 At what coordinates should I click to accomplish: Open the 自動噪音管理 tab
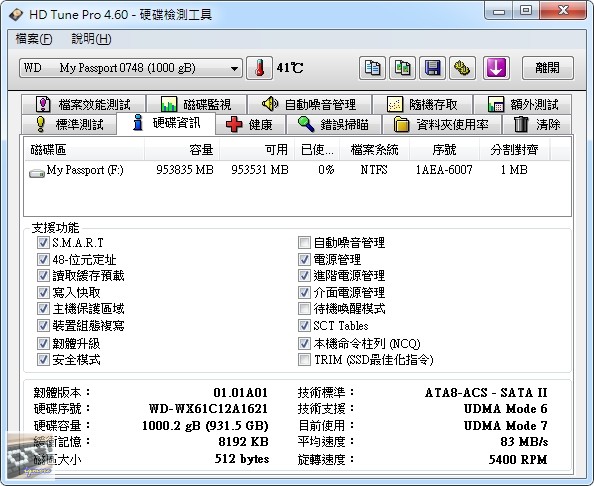coord(309,104)
